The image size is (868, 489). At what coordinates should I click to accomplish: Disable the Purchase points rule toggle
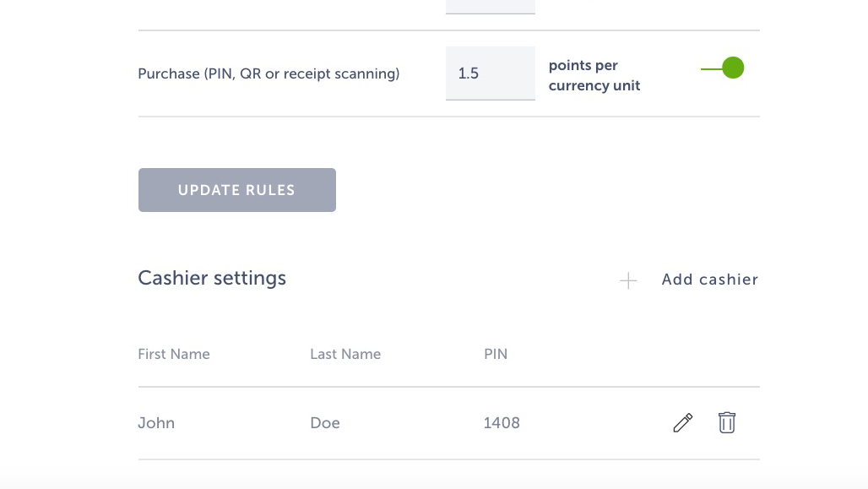coord(724,68)
